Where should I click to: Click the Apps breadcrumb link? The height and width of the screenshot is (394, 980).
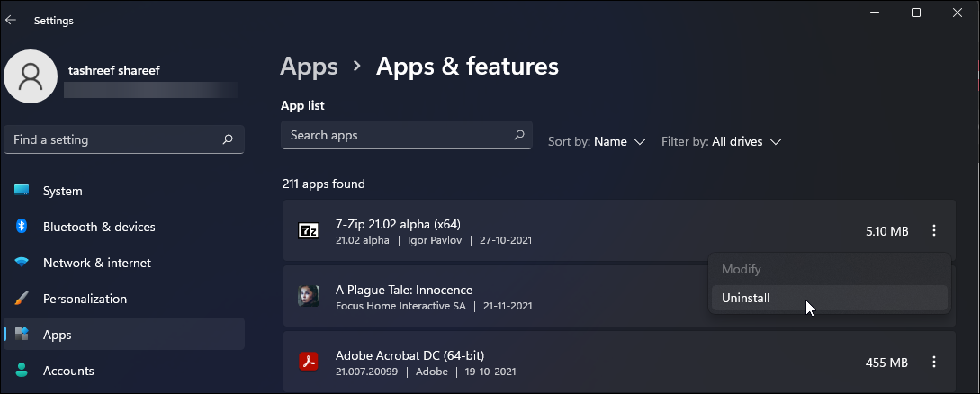309,66
